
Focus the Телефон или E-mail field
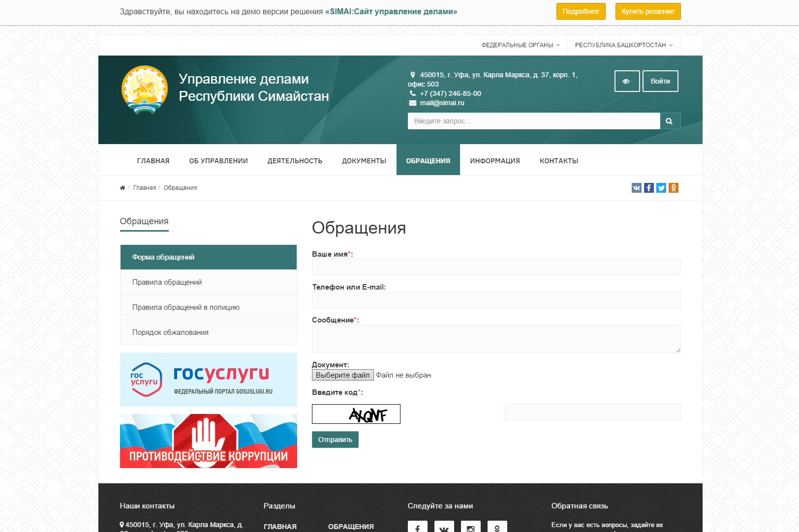496,300
